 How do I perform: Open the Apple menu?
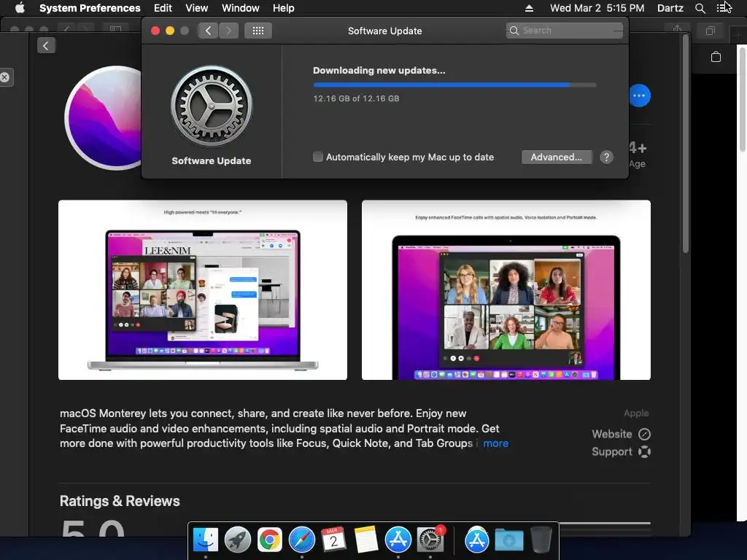point(20,7)
